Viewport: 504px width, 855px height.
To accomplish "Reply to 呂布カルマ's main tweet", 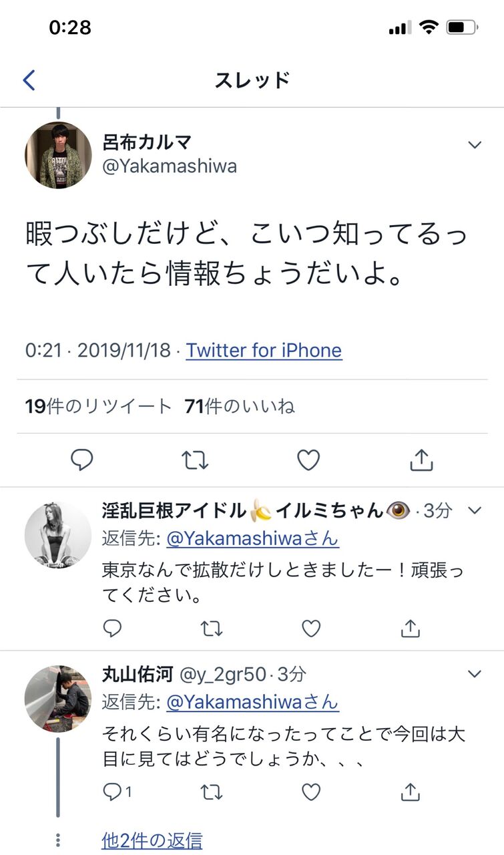I will (81, 460).
